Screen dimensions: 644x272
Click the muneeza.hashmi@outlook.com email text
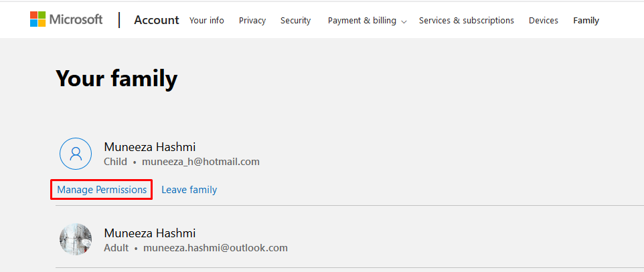(x=216, y=248)
